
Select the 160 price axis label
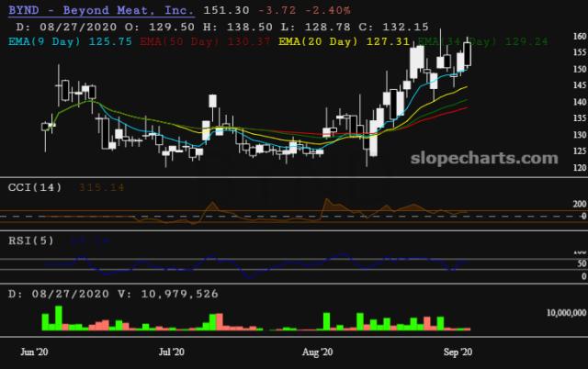tap(580, 37)
